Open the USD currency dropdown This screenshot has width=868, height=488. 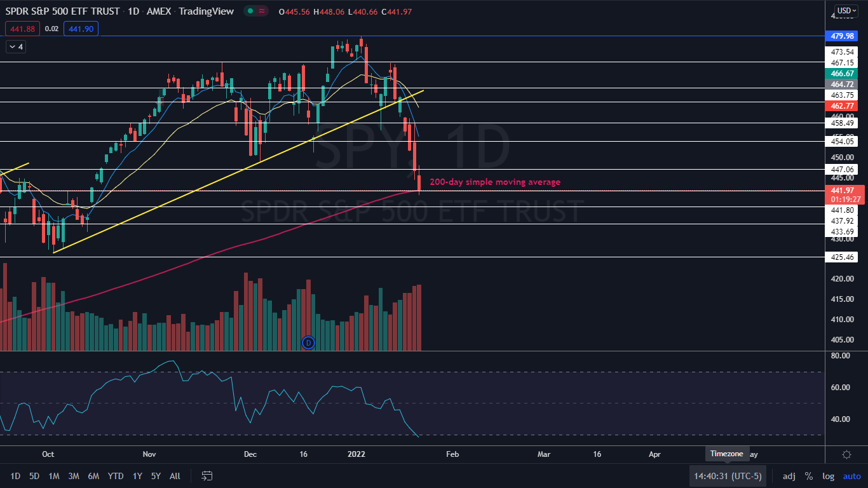(846, 10)
